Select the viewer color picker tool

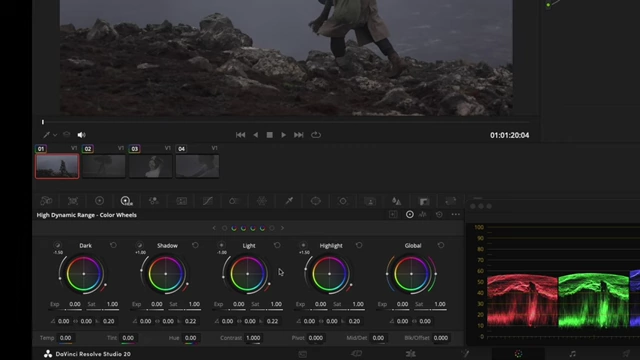[x=46, y=135]
